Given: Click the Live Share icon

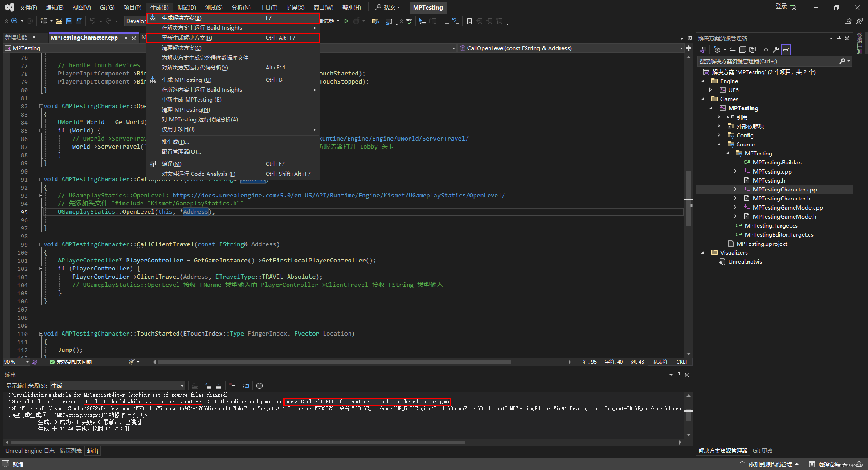Looking at the screenshot, I should (848, 21).
